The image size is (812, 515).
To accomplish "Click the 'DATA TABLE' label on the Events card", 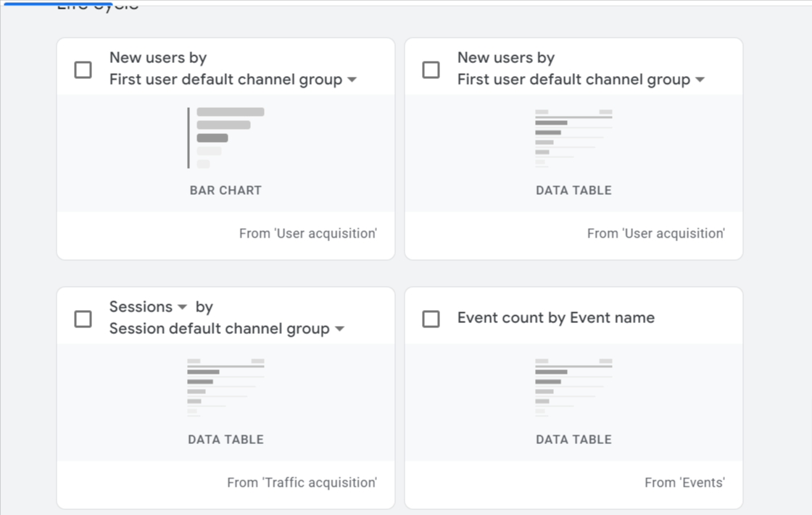I will [573, 439].
